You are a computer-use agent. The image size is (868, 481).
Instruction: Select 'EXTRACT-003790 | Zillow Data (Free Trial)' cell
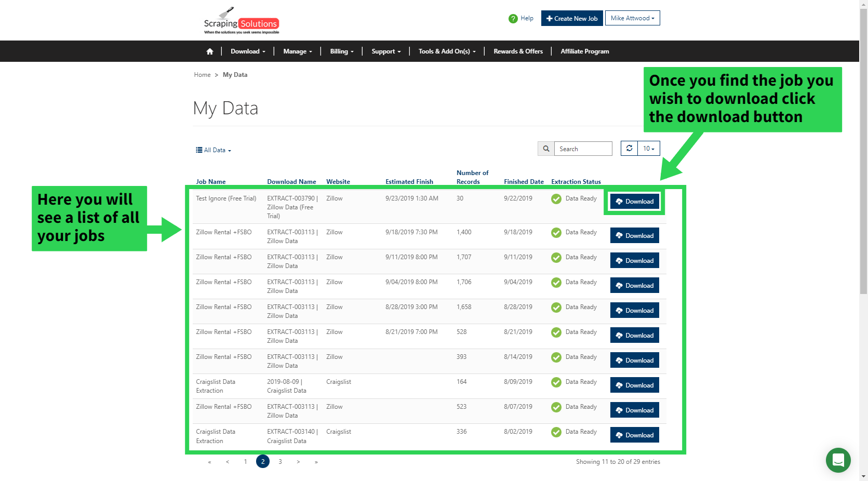[292, 207]
